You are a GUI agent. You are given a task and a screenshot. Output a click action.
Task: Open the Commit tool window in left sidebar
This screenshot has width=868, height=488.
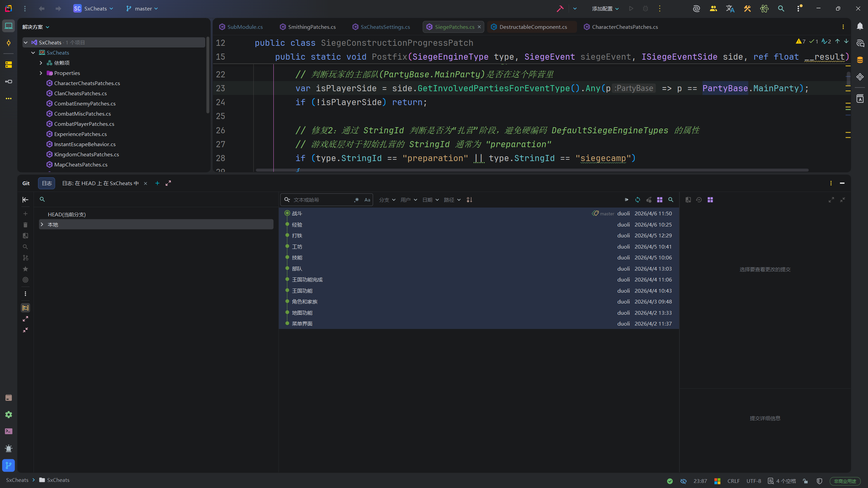[x=8, y=43]
